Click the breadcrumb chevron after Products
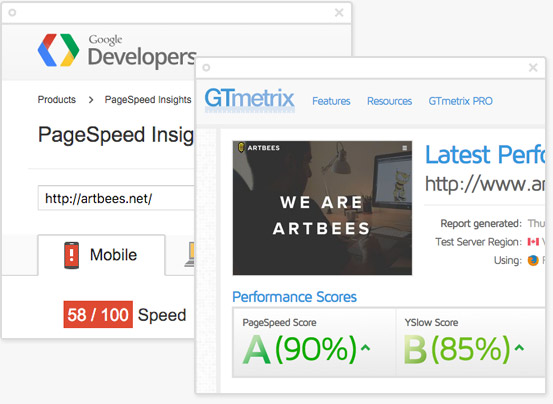The width and height of the screenshot is (553, 404). click(91, 100)
